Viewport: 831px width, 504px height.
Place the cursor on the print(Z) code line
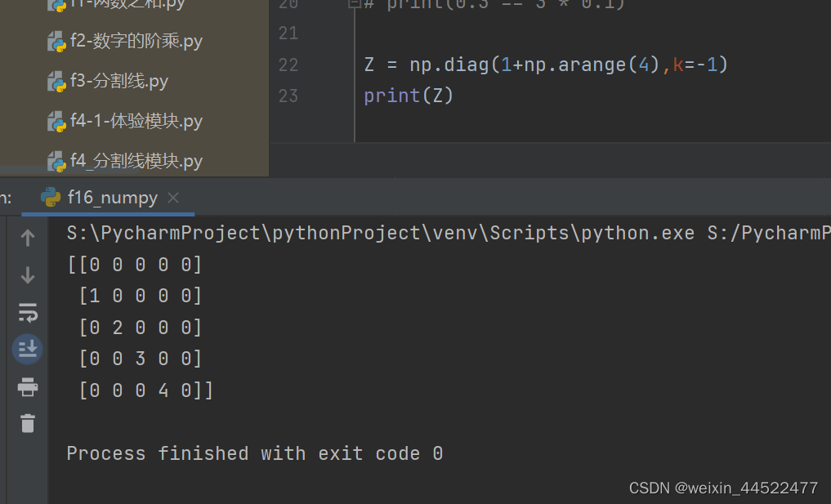(409, 96)
